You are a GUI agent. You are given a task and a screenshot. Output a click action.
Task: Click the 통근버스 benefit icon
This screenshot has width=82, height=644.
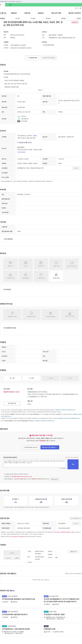(10, 264)
